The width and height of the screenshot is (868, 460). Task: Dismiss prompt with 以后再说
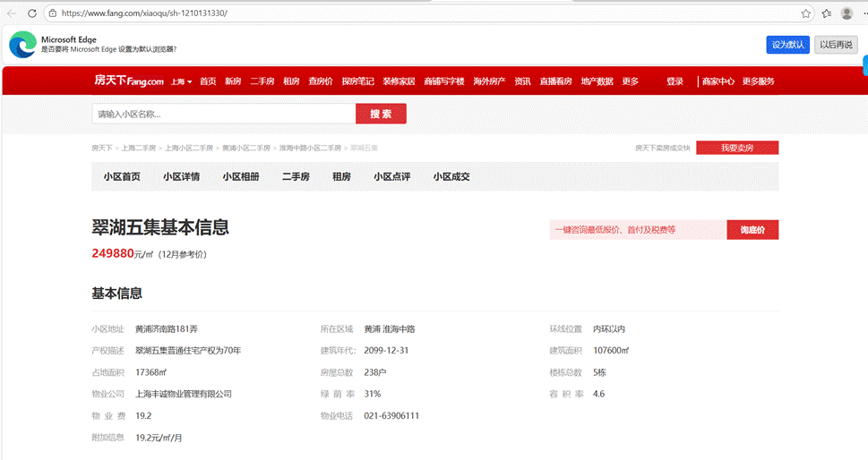click(x=836, y=45)
